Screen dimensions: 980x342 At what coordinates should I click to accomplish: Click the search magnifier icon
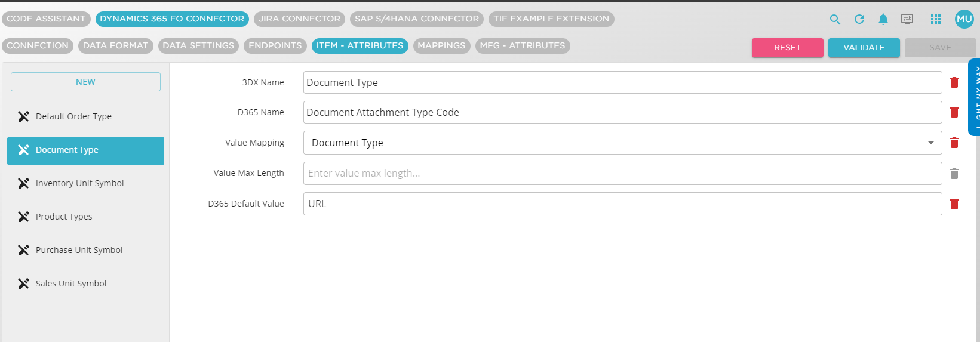[x=835, y=19]
